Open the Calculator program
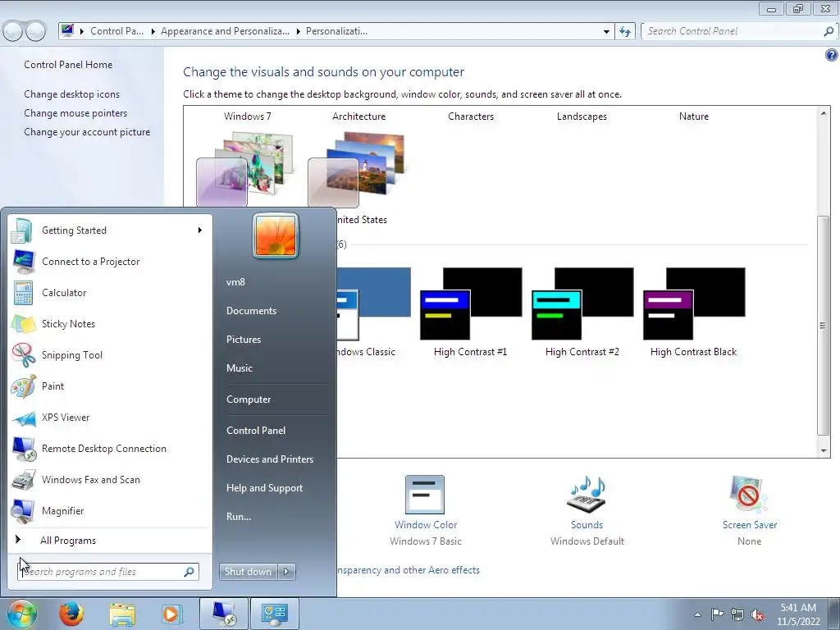The width and height of the screenshot is (840, 630). point(110,293)
